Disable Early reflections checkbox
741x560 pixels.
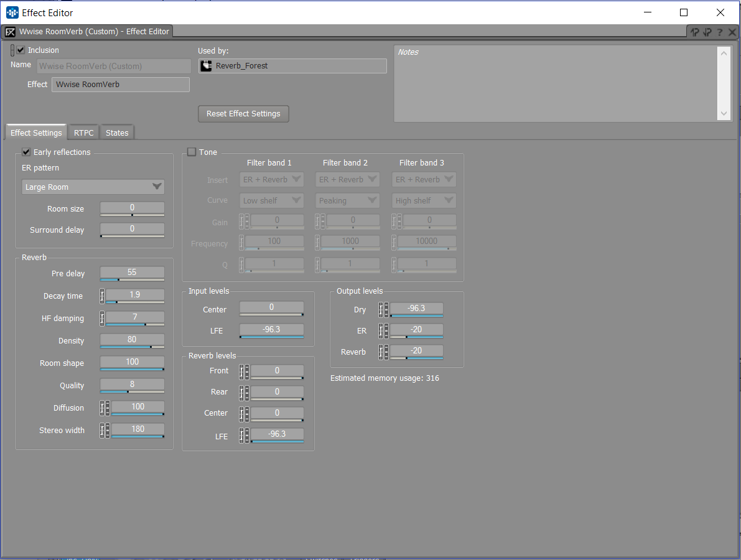(27, 152)
